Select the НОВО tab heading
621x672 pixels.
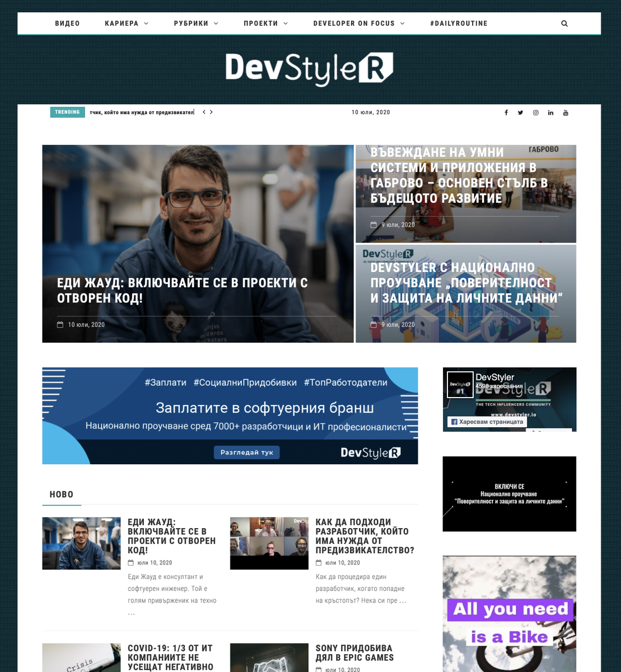tap(62, 494)
